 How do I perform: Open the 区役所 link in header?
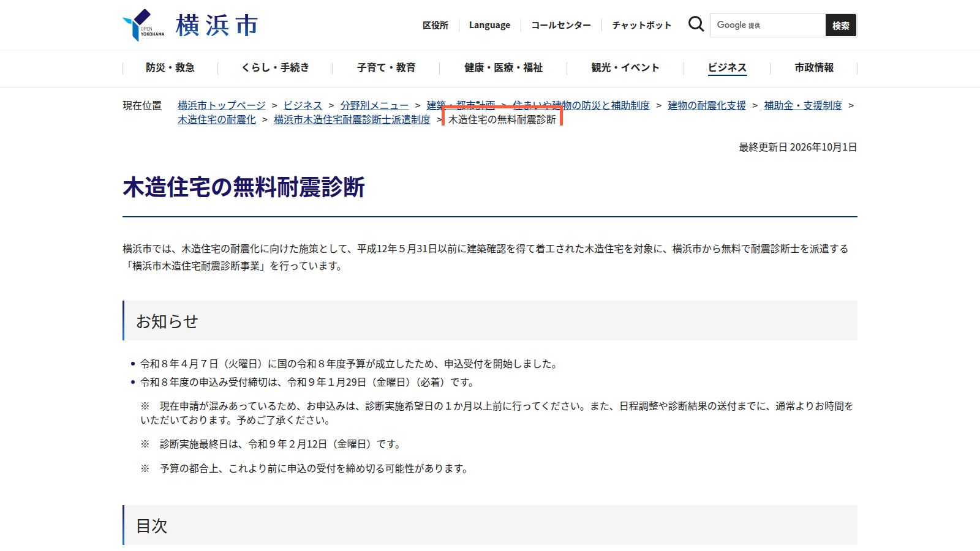[x=435, y=25]
